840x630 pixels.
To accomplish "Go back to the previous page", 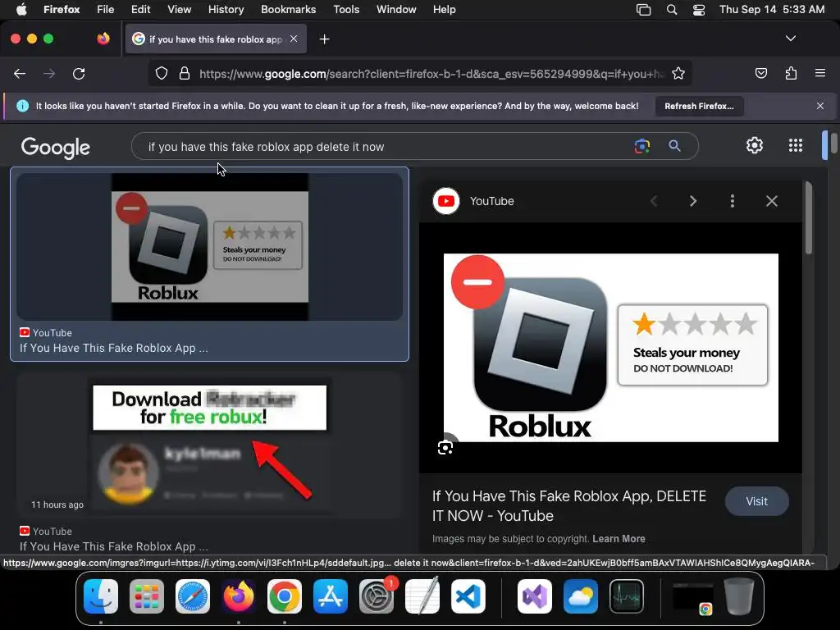I will [20, 73].
